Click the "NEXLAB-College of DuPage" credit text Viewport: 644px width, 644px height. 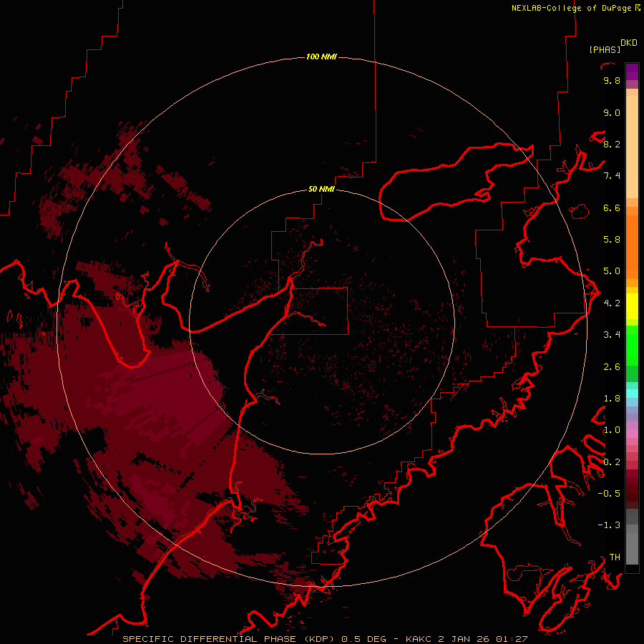571,8
